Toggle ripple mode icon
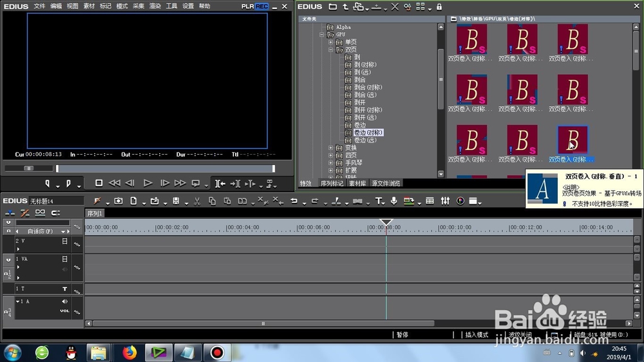Viewport: 644px width, 362px height. pyautogui.click(x=55, y=213)
